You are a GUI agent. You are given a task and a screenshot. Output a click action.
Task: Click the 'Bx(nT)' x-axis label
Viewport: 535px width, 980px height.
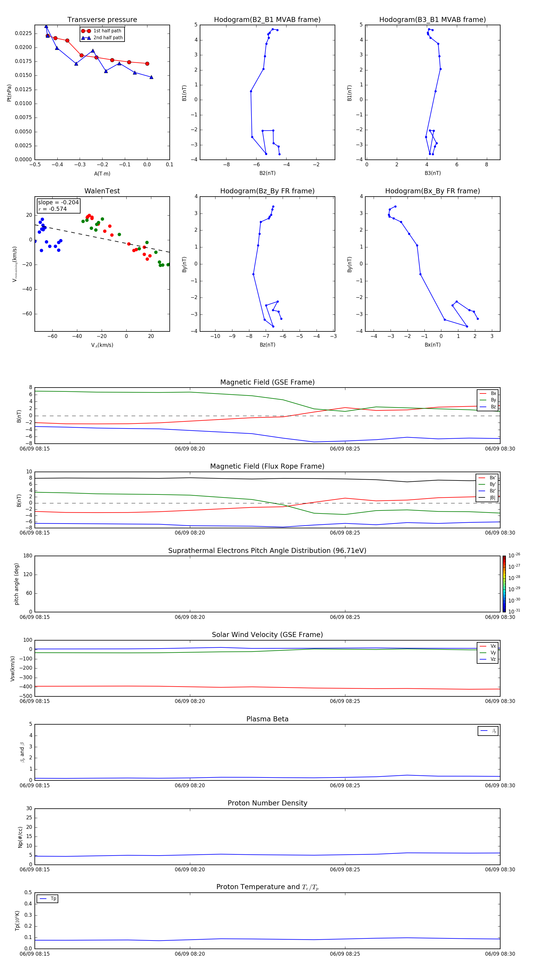point(432,345)
